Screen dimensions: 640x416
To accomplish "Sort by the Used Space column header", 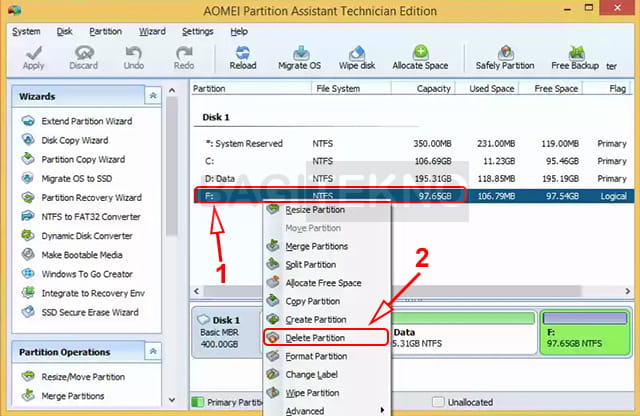I will coord(487,89).
